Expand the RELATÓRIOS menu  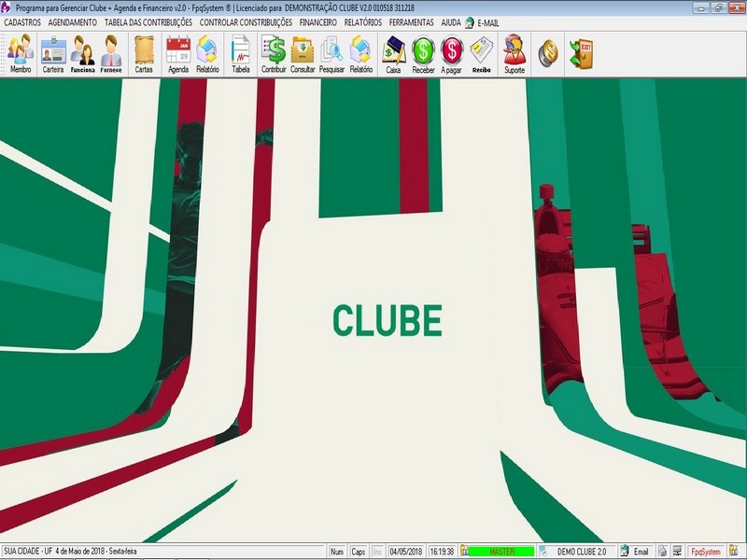362,21
